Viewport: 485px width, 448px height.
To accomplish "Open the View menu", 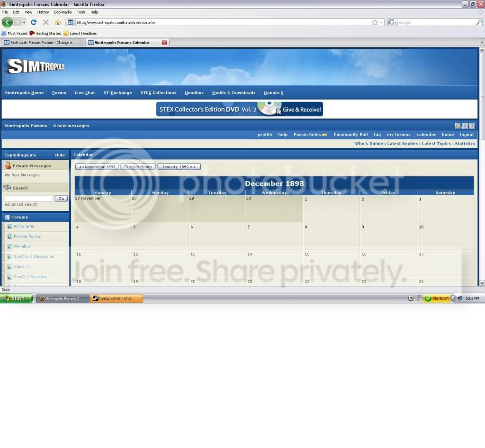I will (28, 12).
